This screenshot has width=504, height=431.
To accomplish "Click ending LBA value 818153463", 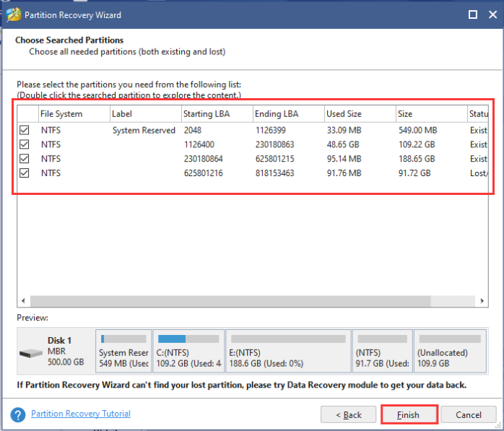I will coord(274,173).
